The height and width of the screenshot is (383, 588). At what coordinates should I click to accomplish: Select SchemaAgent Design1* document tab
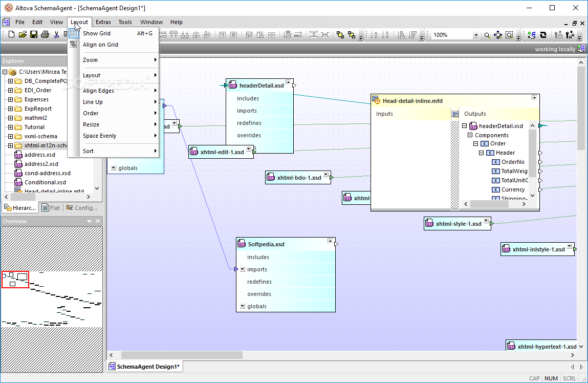(145, 367)
